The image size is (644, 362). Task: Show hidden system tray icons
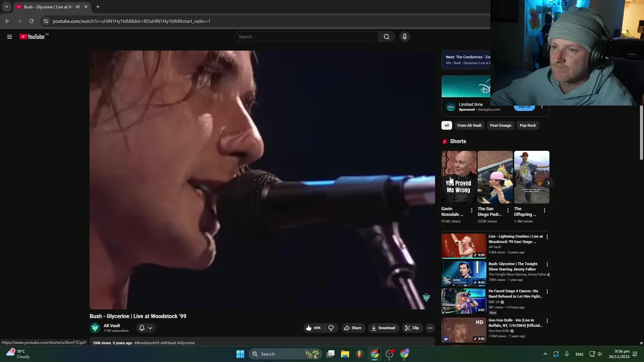point(545,354)
